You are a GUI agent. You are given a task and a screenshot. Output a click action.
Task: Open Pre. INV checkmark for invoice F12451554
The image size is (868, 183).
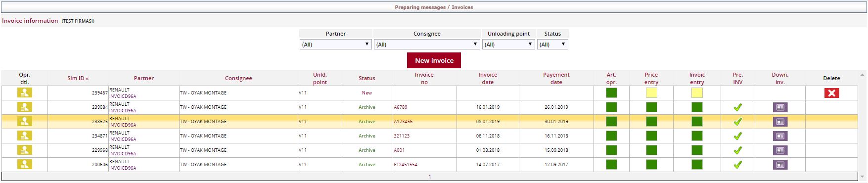coord(737,165)
